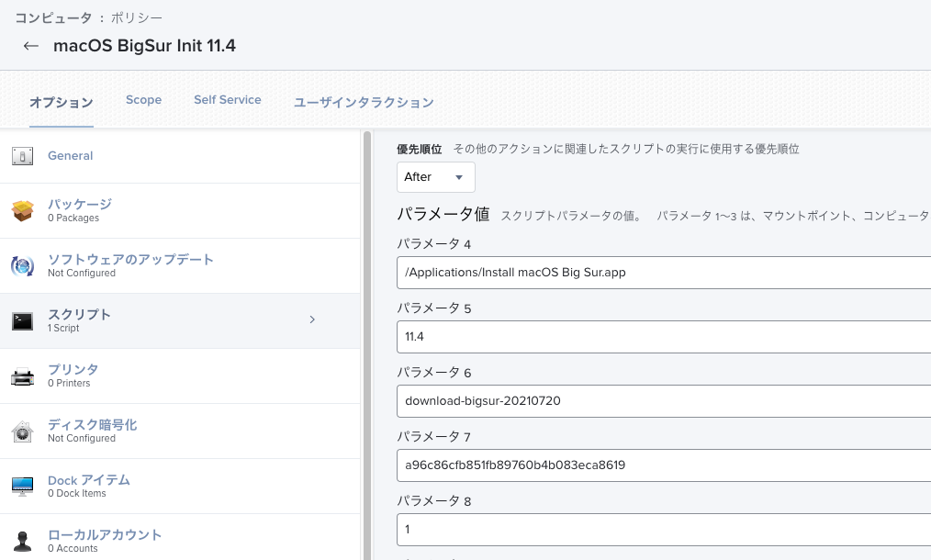Click the パラメータ 8 label
Viewport: 931px width, 560px height.
tap(434, 500)
